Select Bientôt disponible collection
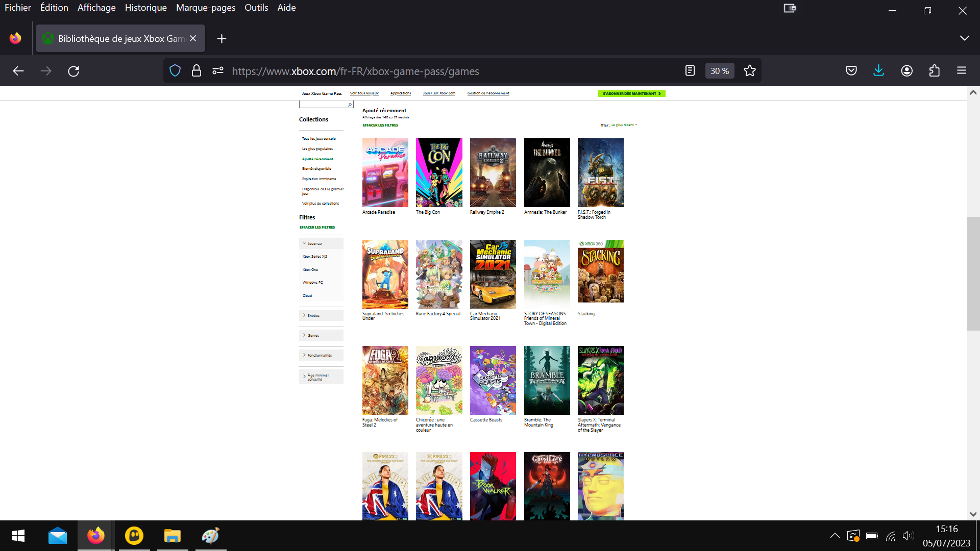This screenshot has height=551, width=980. pos(316,169)
